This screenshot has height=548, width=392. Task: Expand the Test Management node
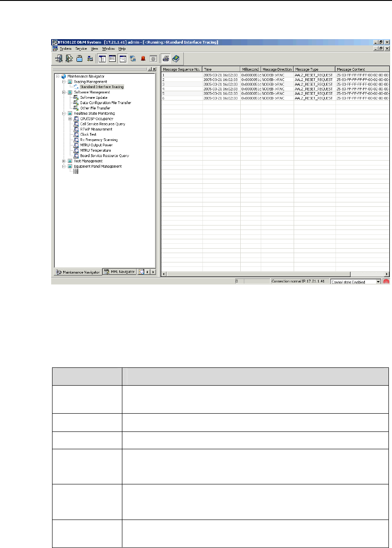64,161
